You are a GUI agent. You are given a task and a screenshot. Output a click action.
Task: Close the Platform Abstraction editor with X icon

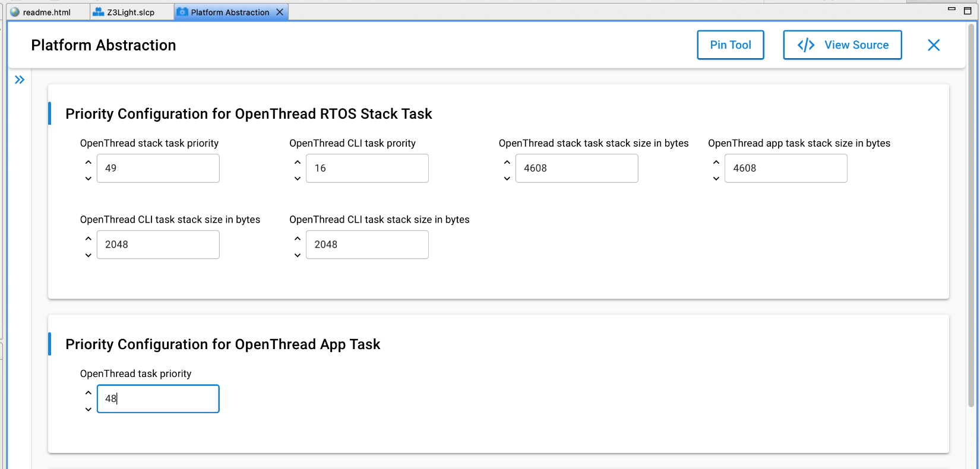click(933, 45)
